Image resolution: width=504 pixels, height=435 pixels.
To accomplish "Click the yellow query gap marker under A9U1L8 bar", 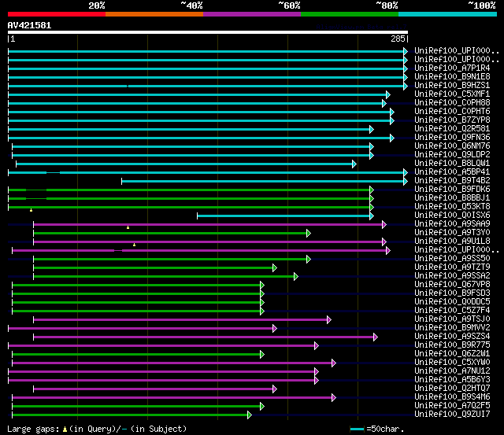I will click(x=135, y=245).
